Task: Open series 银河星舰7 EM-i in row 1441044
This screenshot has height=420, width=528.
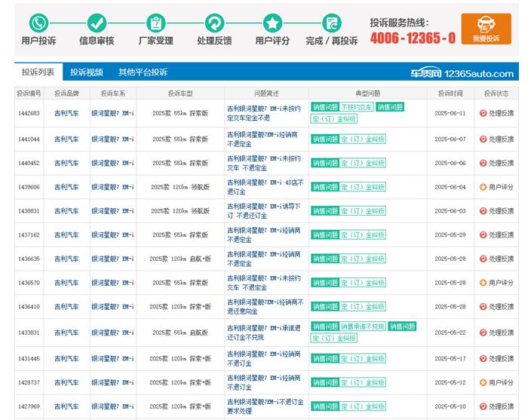Action: click(112, 139)
